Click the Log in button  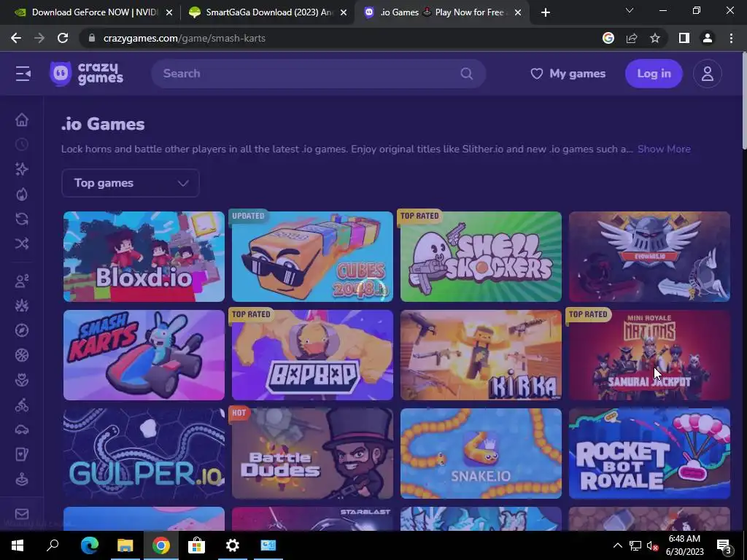(654, 74)
